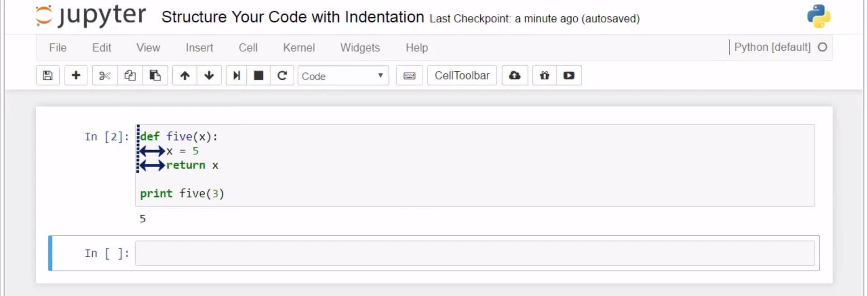Open the Kernel menu

[x=298, y=47]
